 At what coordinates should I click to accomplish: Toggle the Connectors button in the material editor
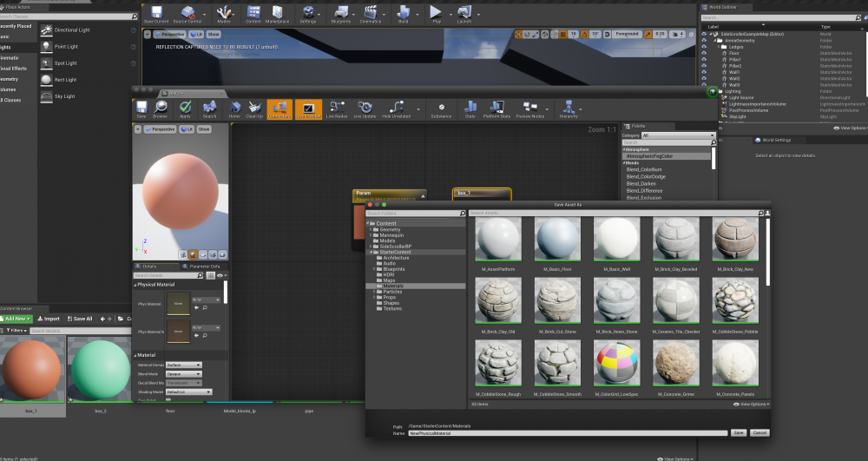279,109
